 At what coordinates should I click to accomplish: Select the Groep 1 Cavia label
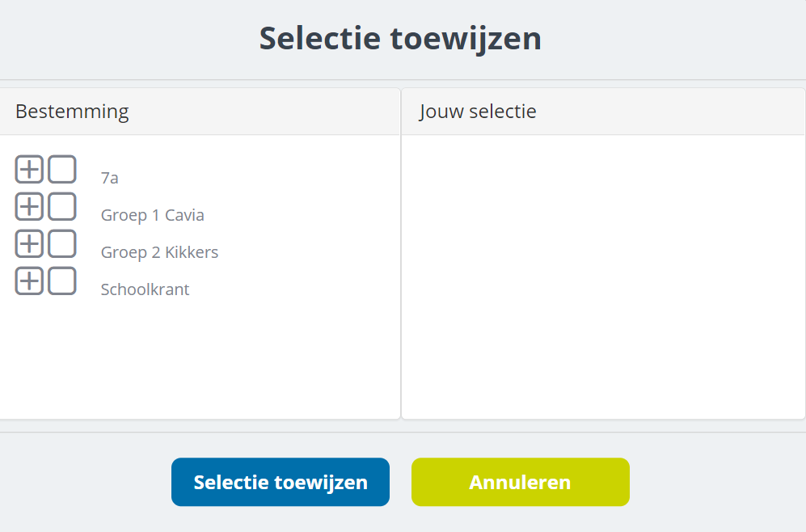[x=152, y=215]
